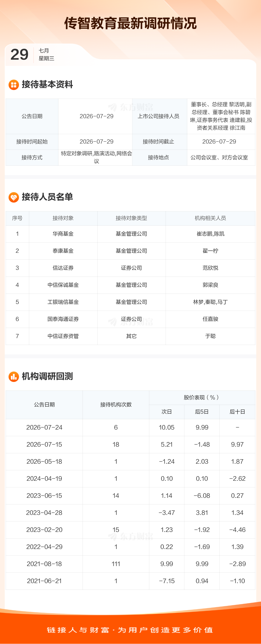Click the 东方财富 watermark in backtest table
This screenshot has width=261, height=644.
[130, 536]
